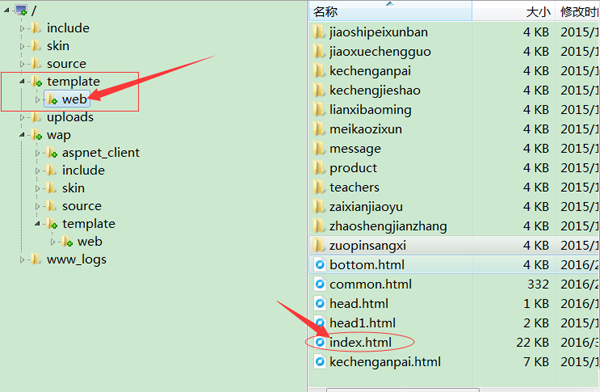Select head1.html in the file list
The image size is (600, 392).
tap(362, 323)
